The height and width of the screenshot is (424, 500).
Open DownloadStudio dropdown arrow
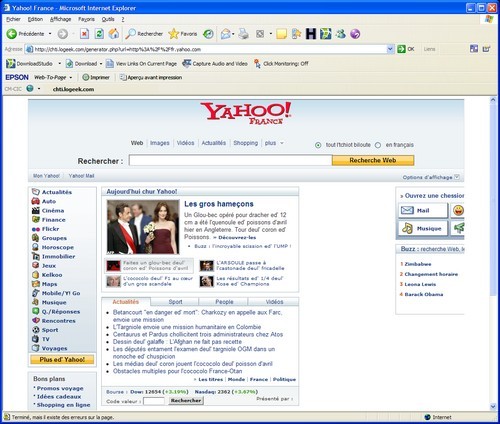(x=60, y=64)
